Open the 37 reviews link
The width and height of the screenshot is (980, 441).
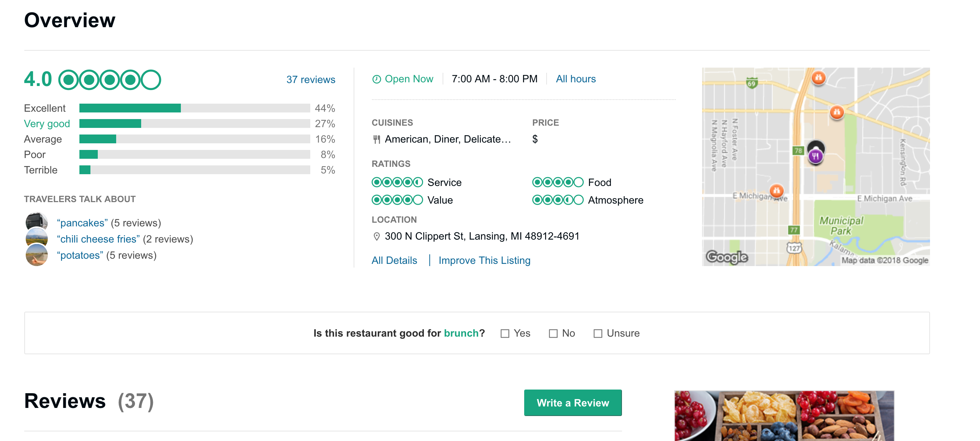tap(311, 80)
